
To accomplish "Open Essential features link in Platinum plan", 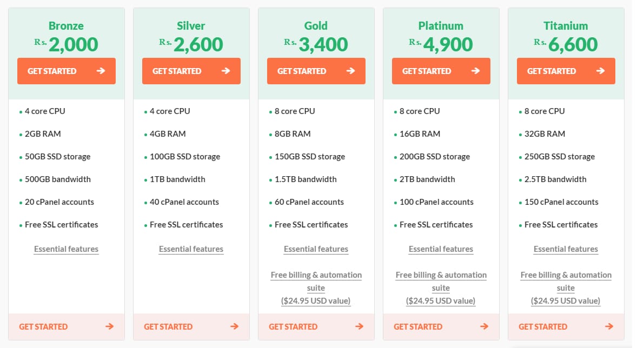I will pyautogui.click(x=441, y=249).
